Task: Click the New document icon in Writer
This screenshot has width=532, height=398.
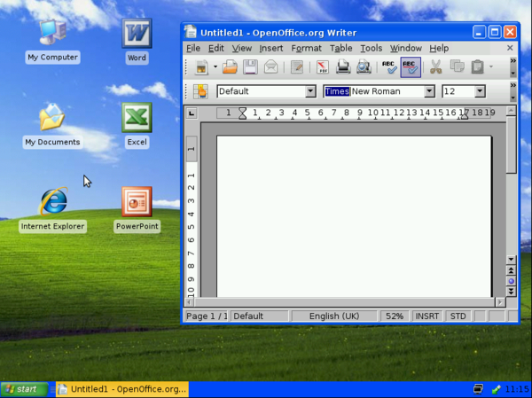Action: 201,66
